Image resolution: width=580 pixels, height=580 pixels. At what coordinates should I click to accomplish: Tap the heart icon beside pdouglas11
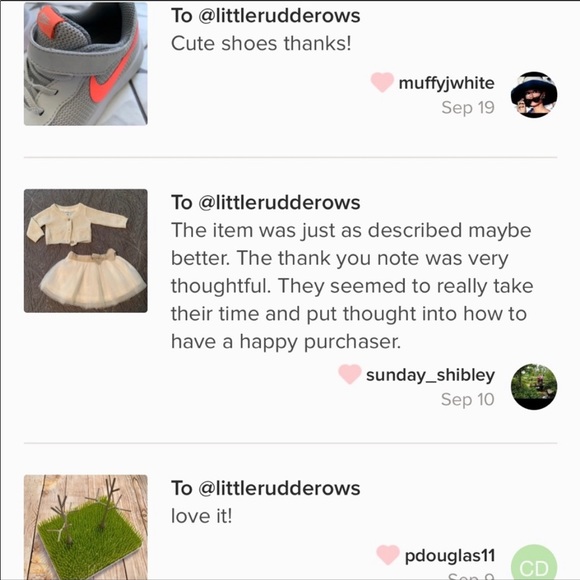pos(388,555)
